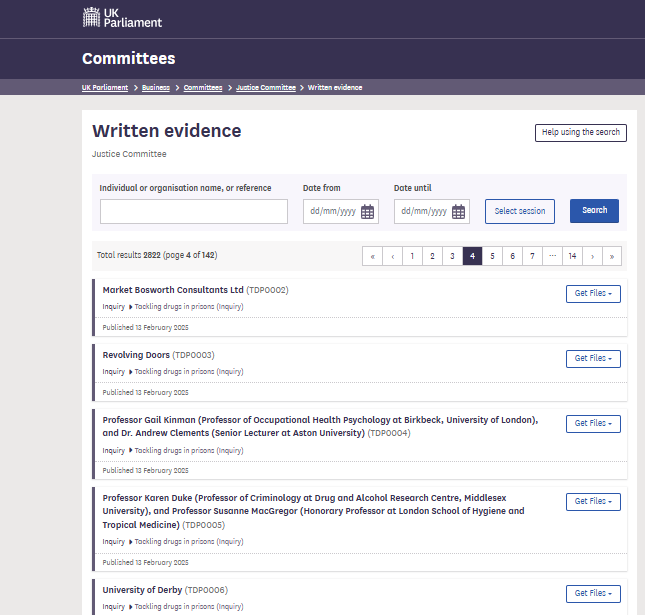This screenshot has height=615, width=645.
Task: Open Justice Committee breadcrumb link
Action: (266, 88)
